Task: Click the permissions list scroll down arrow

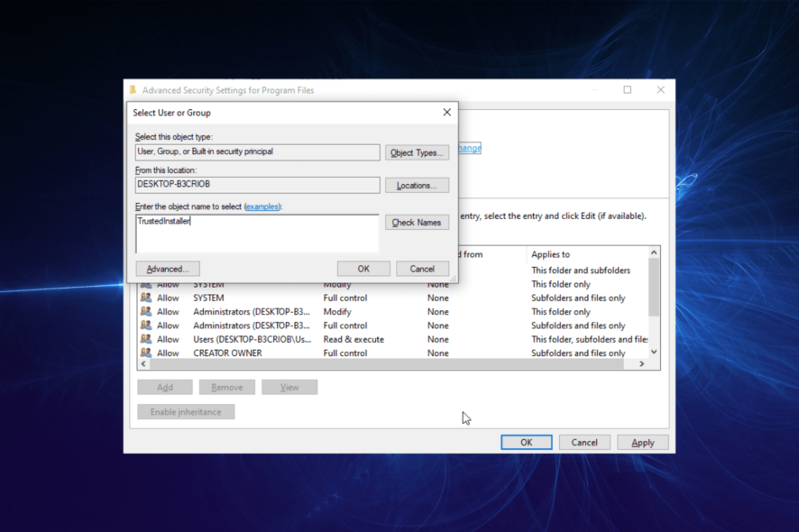Action: [654, 353]
